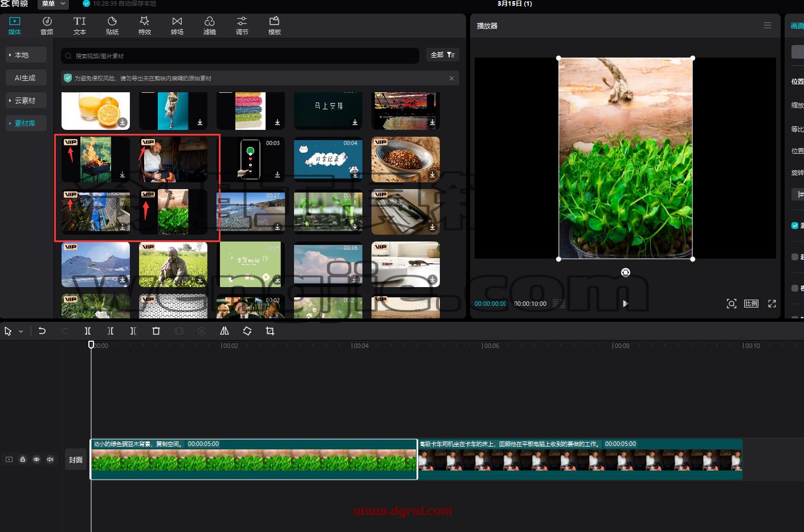Enable the second unchecked properties checkbox
Screen dimensions: 804x532
795,257
